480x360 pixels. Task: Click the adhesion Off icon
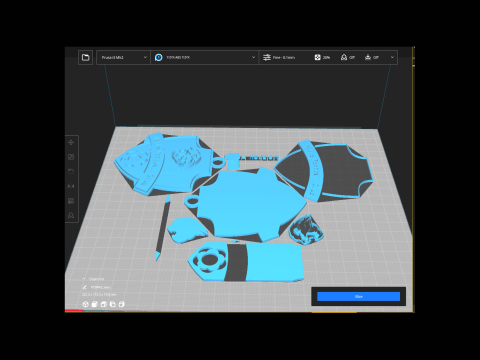pyautogui.click(x=368, y=57)
